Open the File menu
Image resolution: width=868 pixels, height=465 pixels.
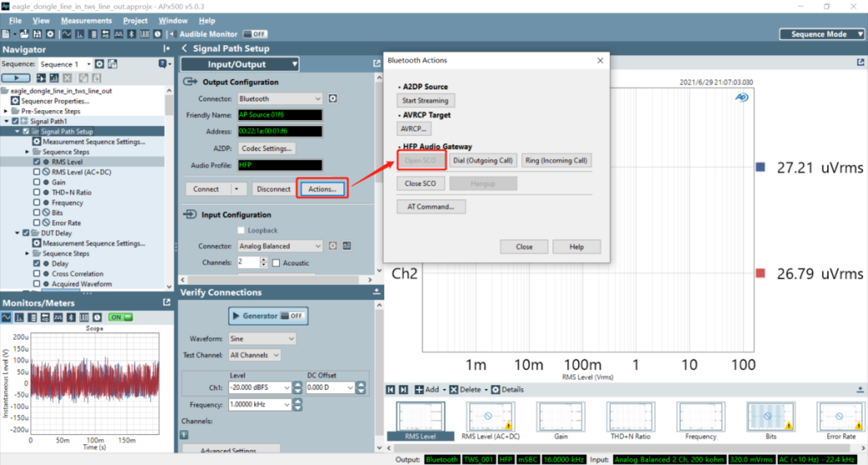[x=16, y=21]
